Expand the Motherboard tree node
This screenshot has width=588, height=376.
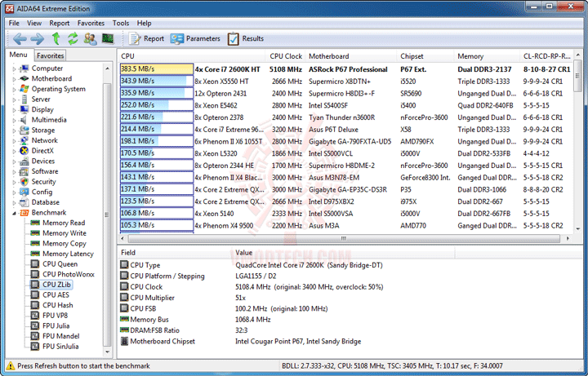tap(14, 79)
